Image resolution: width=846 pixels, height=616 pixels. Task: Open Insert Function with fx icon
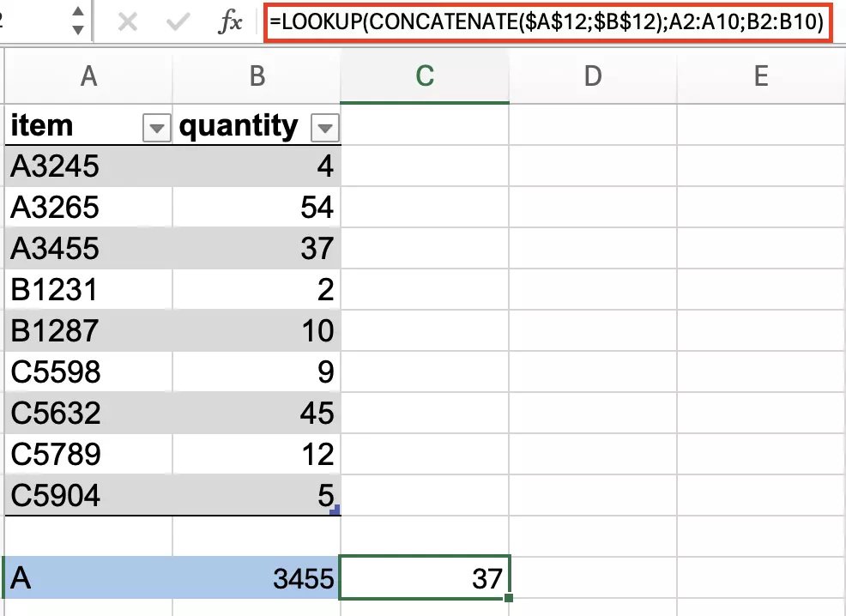point(229,22)
